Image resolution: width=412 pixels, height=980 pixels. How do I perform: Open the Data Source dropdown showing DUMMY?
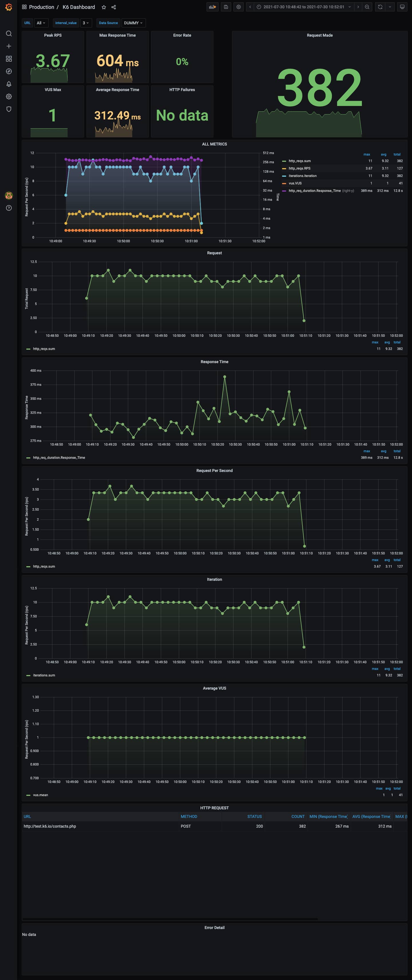(x=133, y=23)
